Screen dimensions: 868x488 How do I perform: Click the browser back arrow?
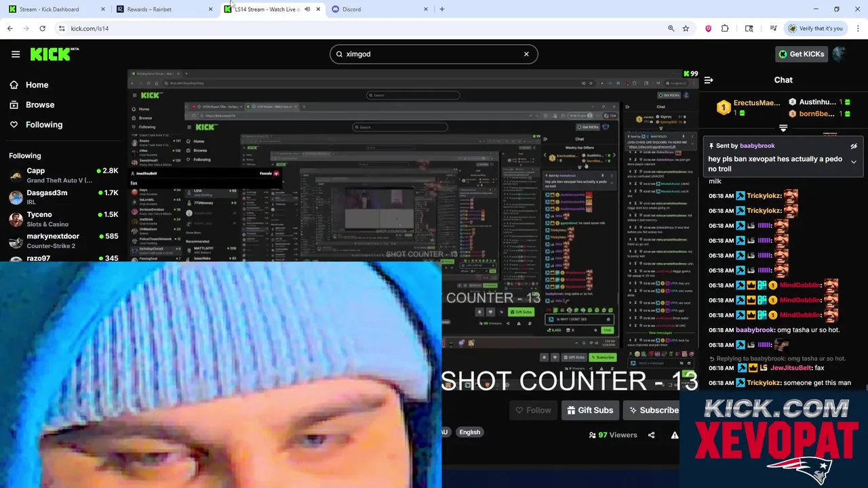pos(9,28)
